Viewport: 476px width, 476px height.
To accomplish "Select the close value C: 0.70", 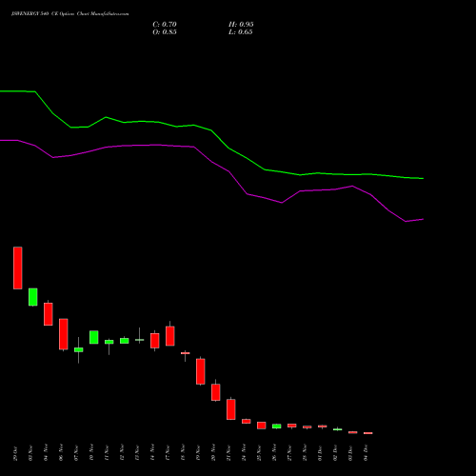I will (165, 25).
